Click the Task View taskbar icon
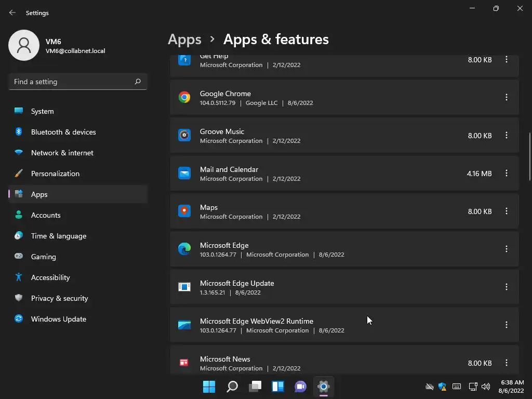 click(x=255, y=387)
